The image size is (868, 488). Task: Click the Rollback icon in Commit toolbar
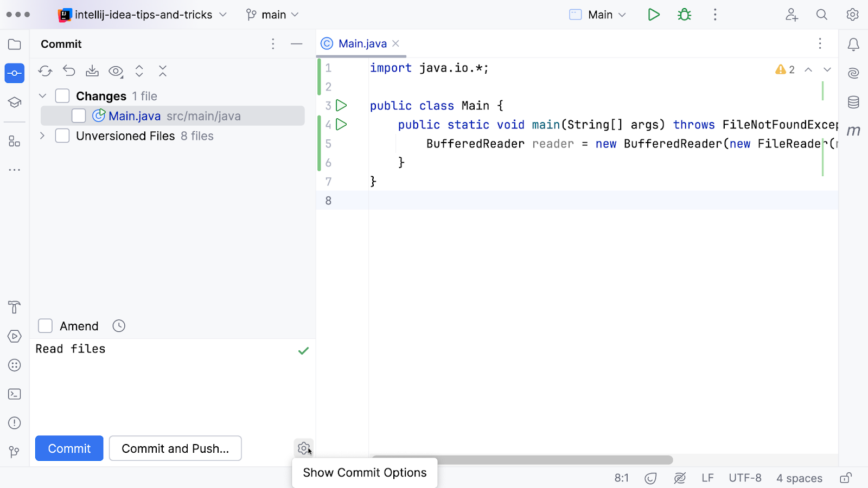point(69,71)
